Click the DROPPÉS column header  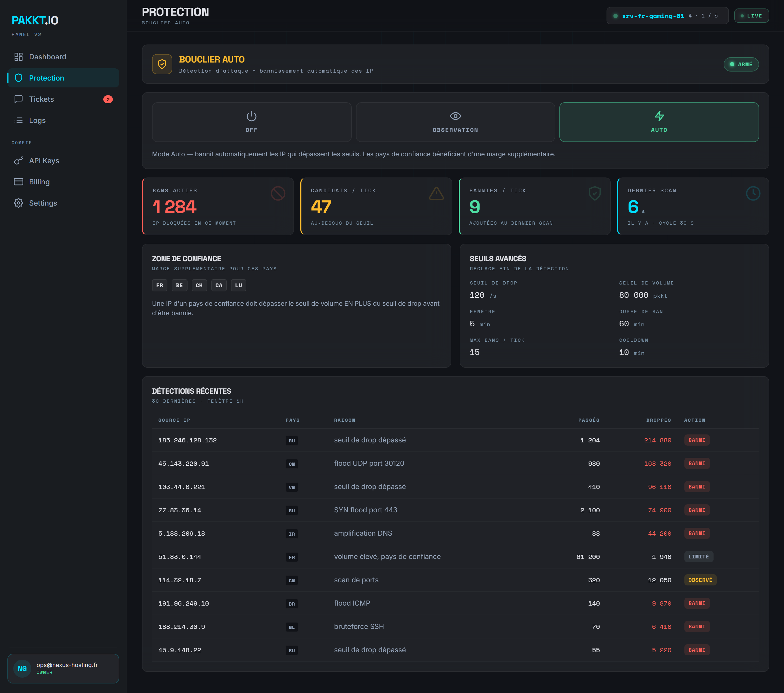[658, 420]
